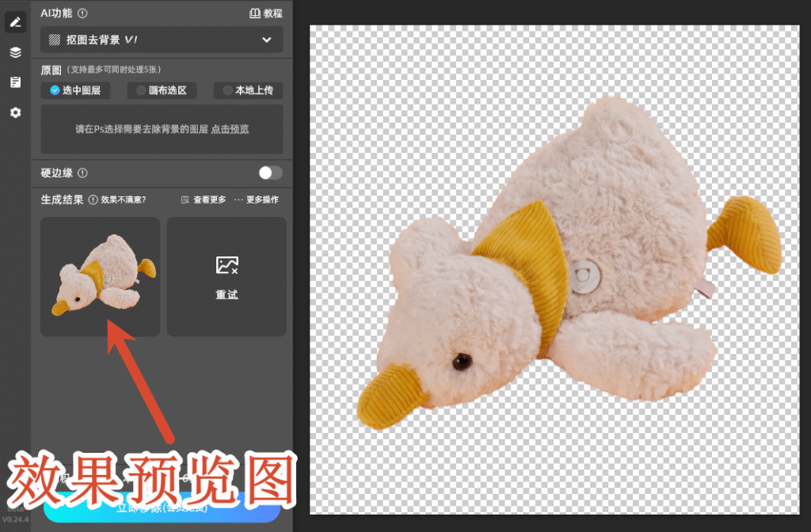
Task: Select the pencil edit icon in sidebar
Action: pos(16,22)
